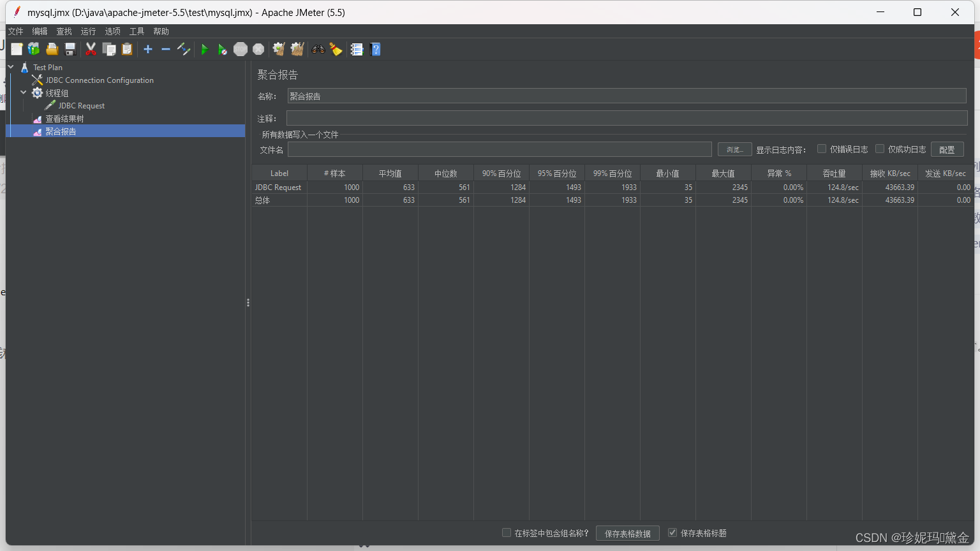This screenshot has height=551, width=980.
Task: Reset search with yellow brush icon
Action: tap(336, 49)
